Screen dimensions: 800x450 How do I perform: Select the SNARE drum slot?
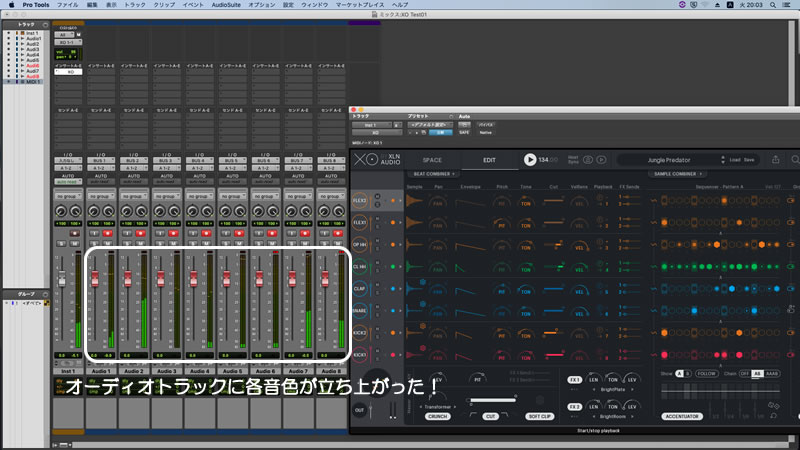point(360,310)
